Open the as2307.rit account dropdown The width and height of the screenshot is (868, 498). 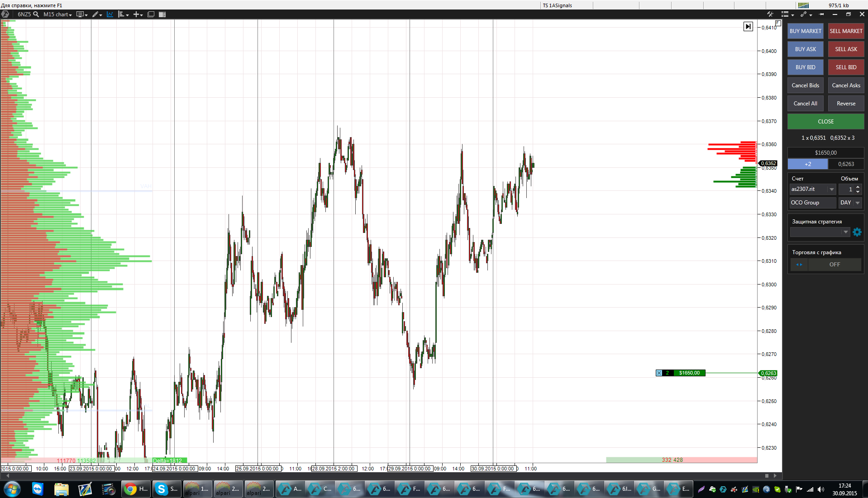click(831, 190)
